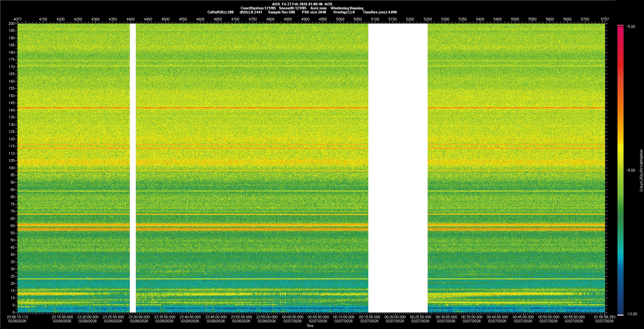Click the -9.00 colorbar tick label
Screen dimensions: 644x329
(x=631, y=171)
